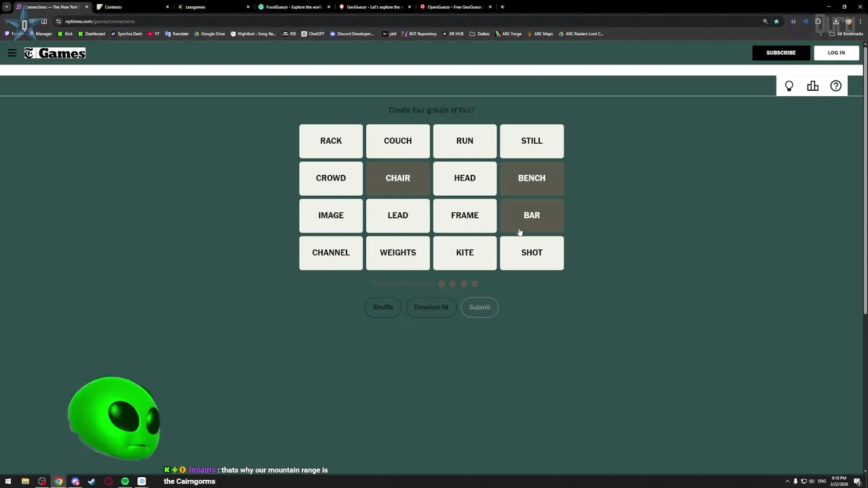Click the Subscribe button
This screenshot has height=488, width=868.
(x=781, y=53)
